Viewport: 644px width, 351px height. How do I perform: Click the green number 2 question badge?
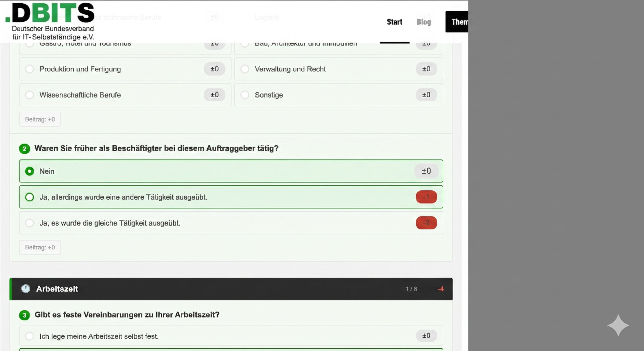[x=25, y=149]
